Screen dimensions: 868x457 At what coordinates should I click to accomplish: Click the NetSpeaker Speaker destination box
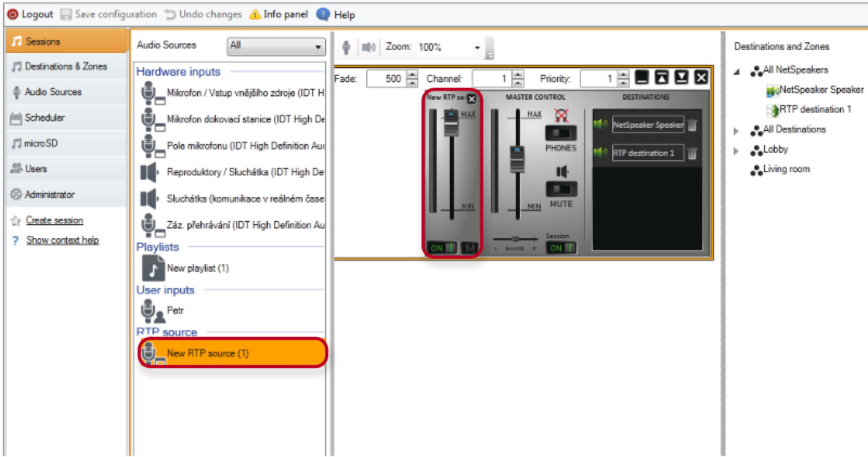coord(648,125)
